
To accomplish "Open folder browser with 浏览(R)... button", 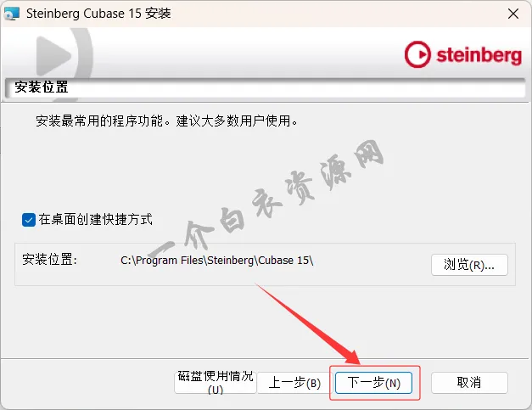I will pos(469,265).
